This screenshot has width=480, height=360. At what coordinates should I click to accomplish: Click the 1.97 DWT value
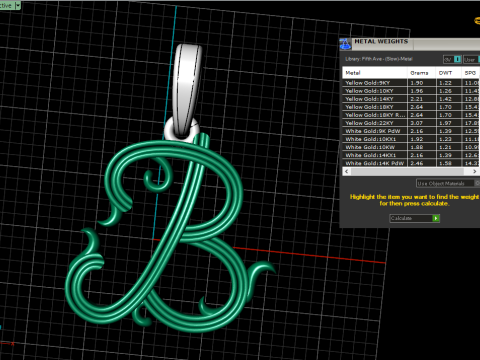pyautogui.click(x=445, y=123)
